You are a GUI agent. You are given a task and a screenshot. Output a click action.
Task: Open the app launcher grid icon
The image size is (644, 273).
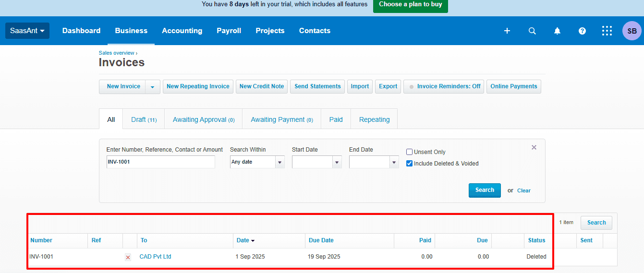click(x=607, y=31)
